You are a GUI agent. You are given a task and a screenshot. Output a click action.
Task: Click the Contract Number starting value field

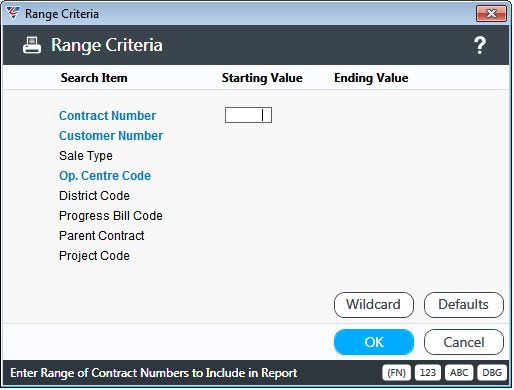248,115
